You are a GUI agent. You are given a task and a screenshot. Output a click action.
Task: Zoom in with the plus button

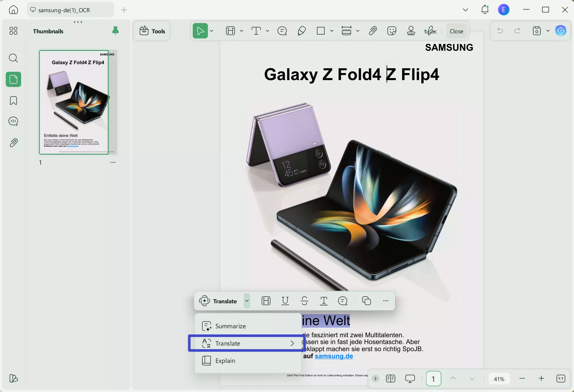pyautogui.click(x=541, y=379)
